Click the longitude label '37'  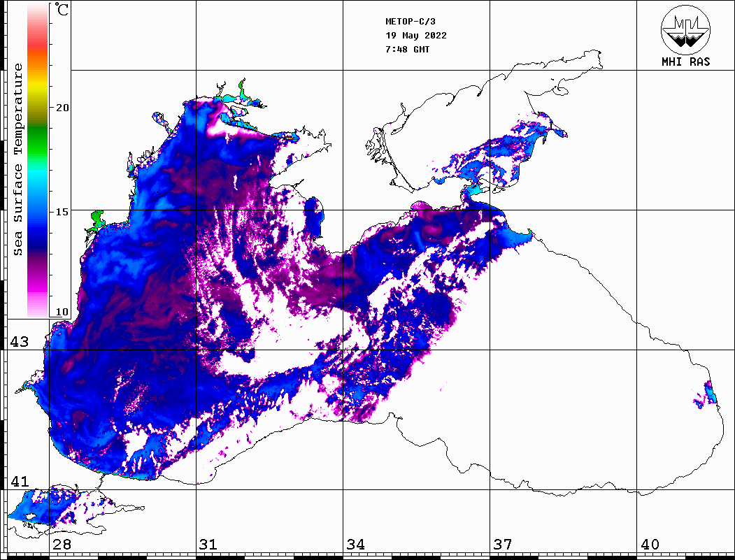click(x=503, y=545)
